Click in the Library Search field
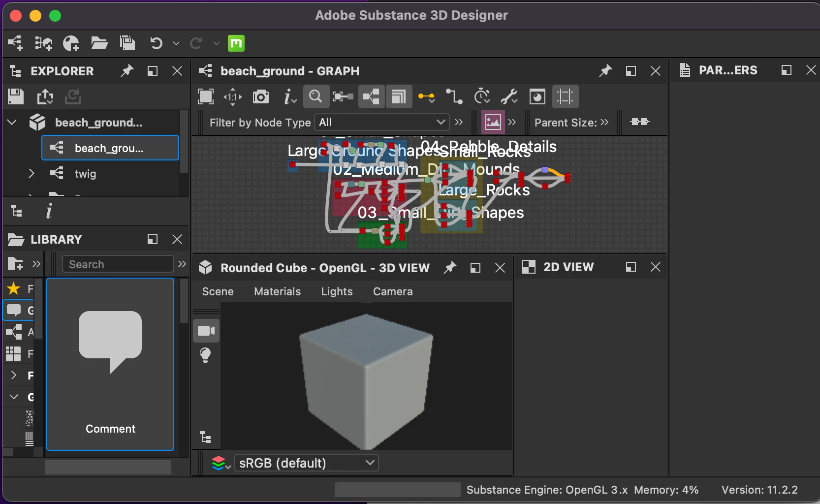 [118, 264]
